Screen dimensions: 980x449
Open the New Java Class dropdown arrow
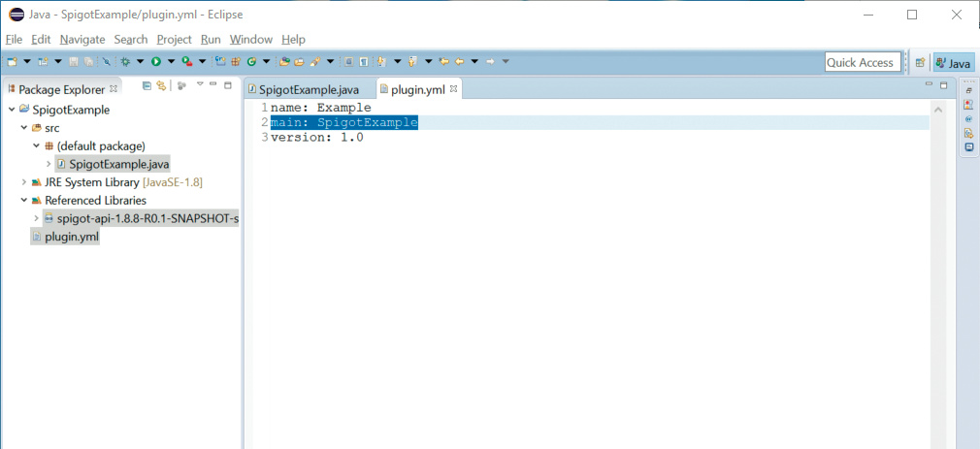click(x=266, y=62)
